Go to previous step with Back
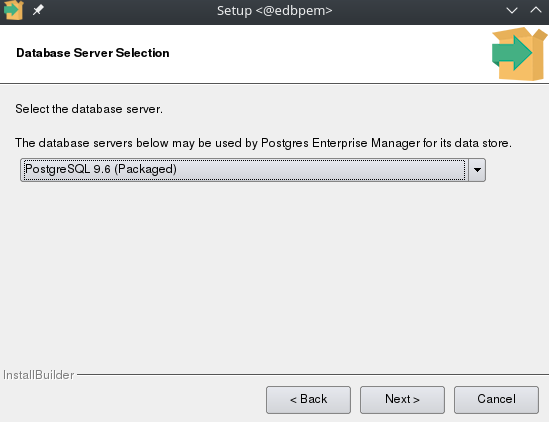 [308, 400]
